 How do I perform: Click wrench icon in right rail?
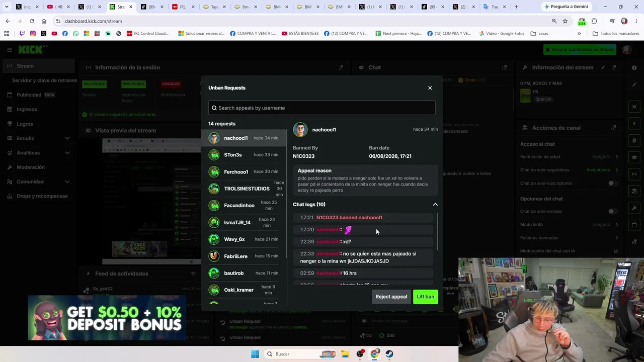(634, 208)
